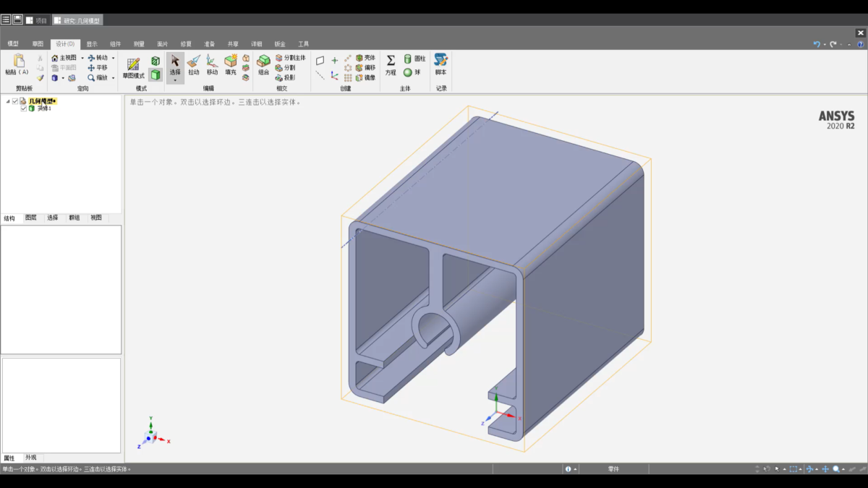Open the 显示 ribbon tab

[92, 44]
